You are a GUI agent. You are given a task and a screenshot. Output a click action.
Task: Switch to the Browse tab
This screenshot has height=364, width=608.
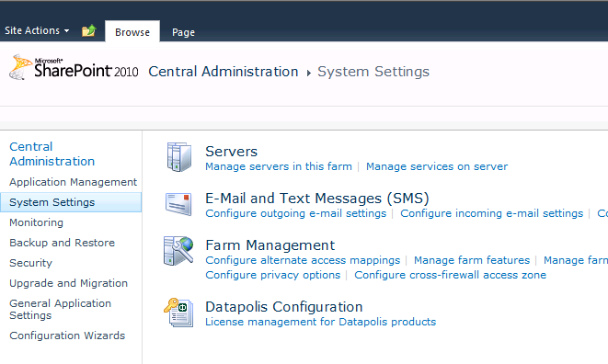point(132,32)
